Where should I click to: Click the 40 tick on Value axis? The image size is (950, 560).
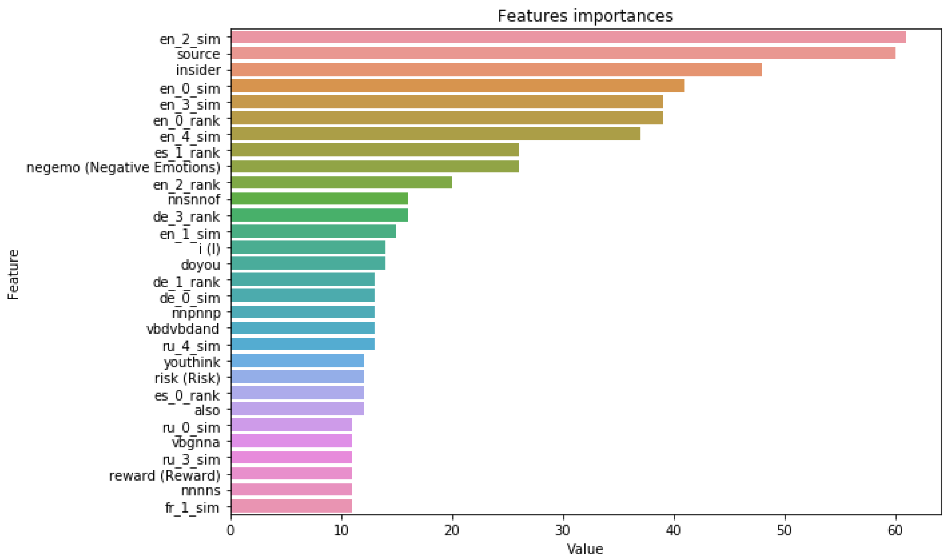674,530
